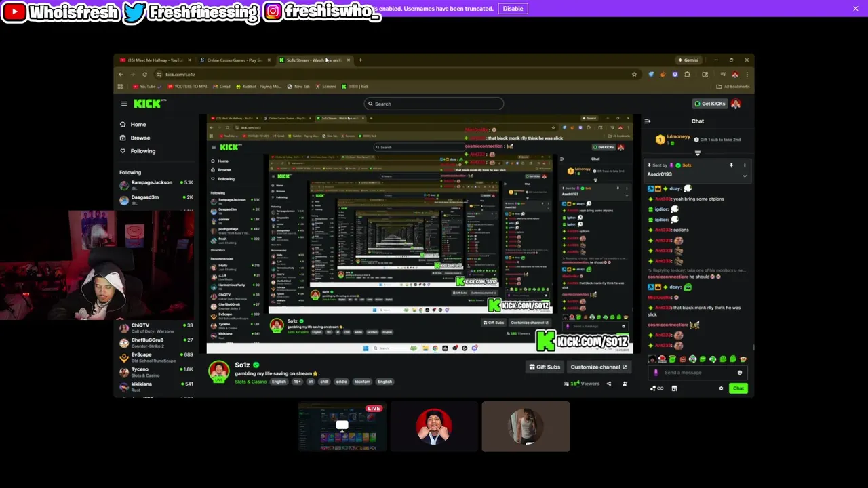Viewport: 868px width, 488px height.
Task: Open the emoji picker in outer chat input
Action: click(x=740, y=372)
